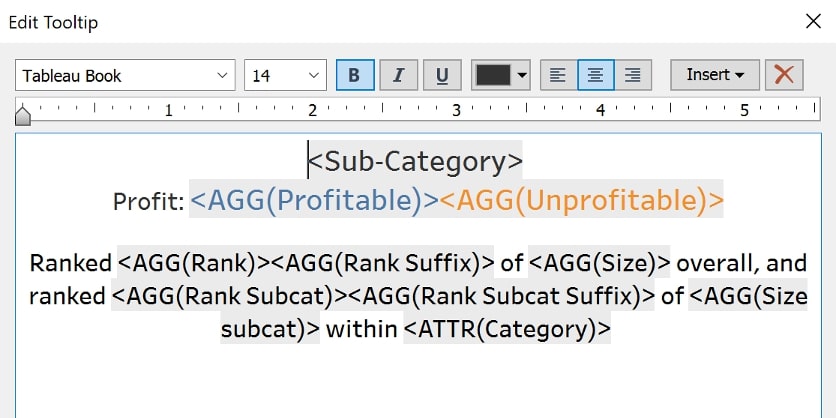Click the dark font color swatch

coord(493,75)
